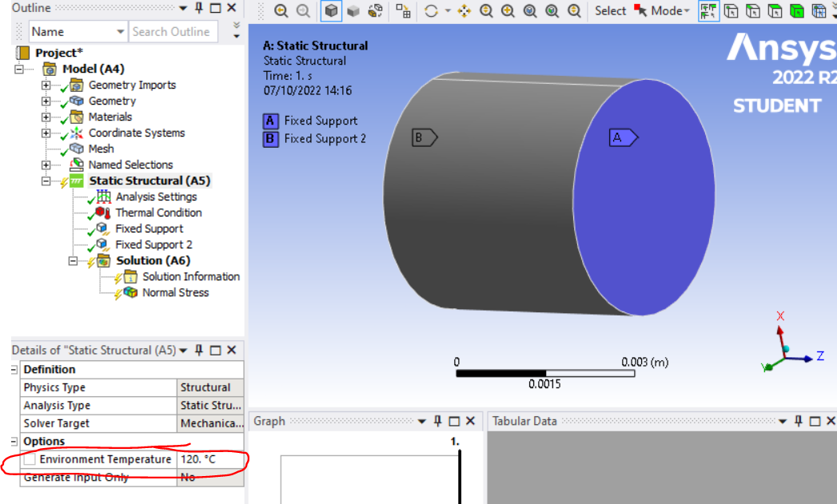Collapse the Solution (A6) branch

click(73, 261)
